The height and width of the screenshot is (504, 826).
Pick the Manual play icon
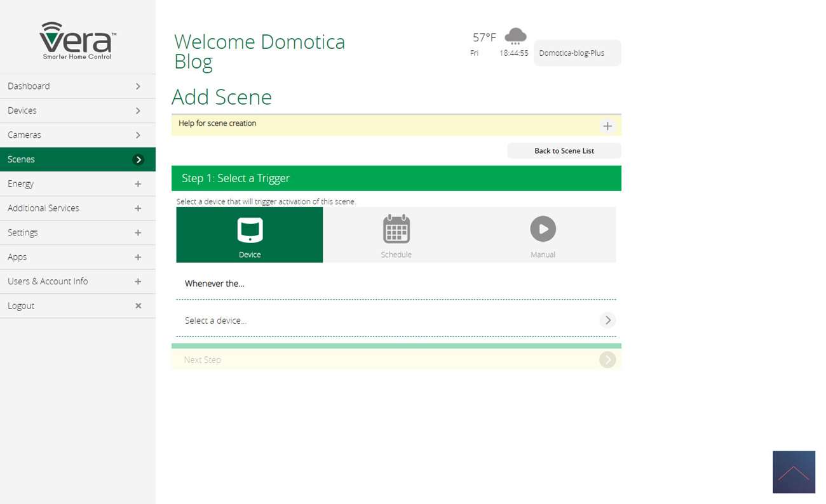[543, 229]
